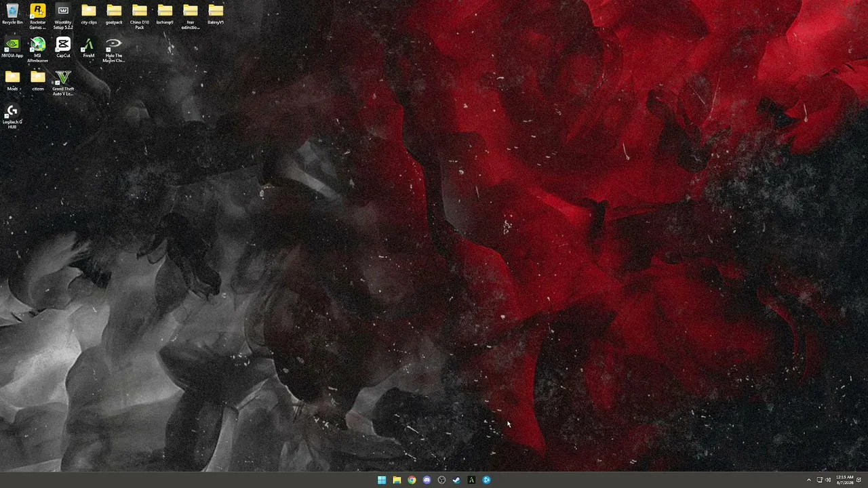This screenshot has height=488, width=868.
Task: Select the Grand Theft Auto V shortcut
Action: point(63,83)
